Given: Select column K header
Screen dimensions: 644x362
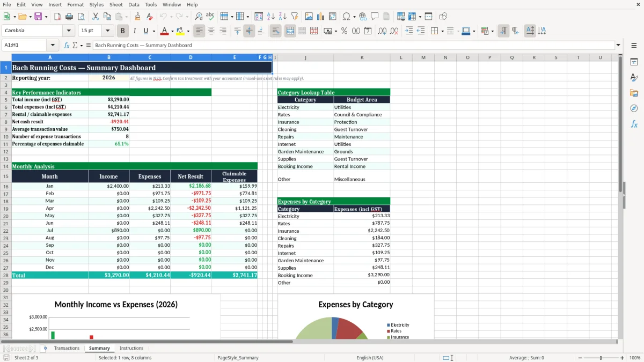Looking at the screenshot, I should pos(362,57).
